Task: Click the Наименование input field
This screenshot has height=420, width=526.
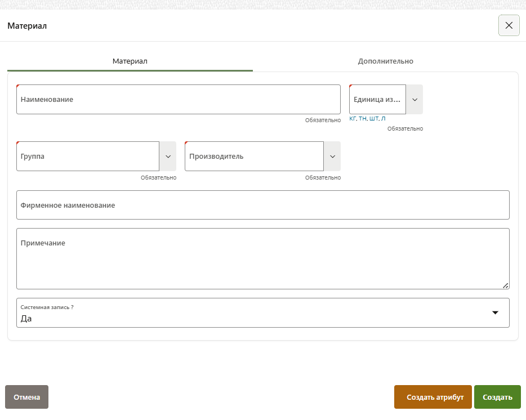Action: point(178,100)
